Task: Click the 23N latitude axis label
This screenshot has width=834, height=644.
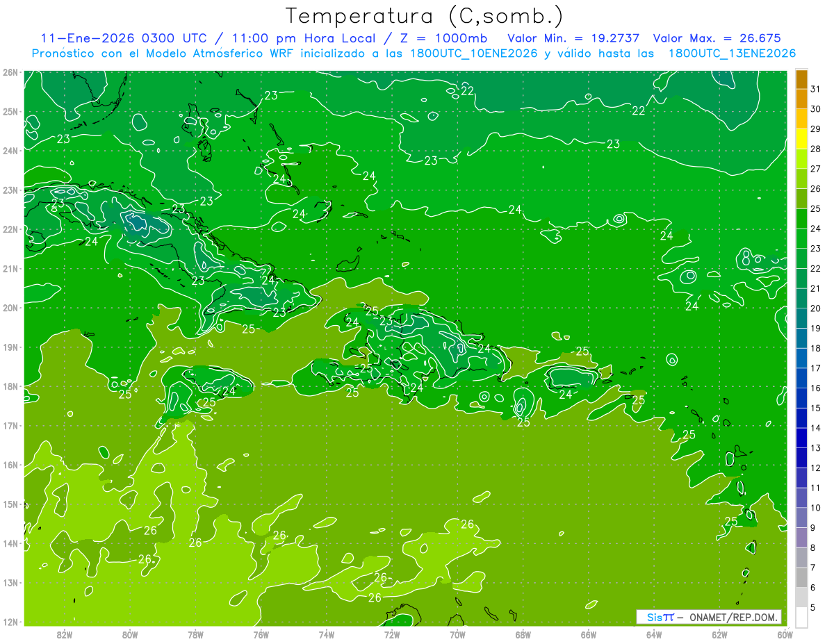Action: tap(10, 190)
